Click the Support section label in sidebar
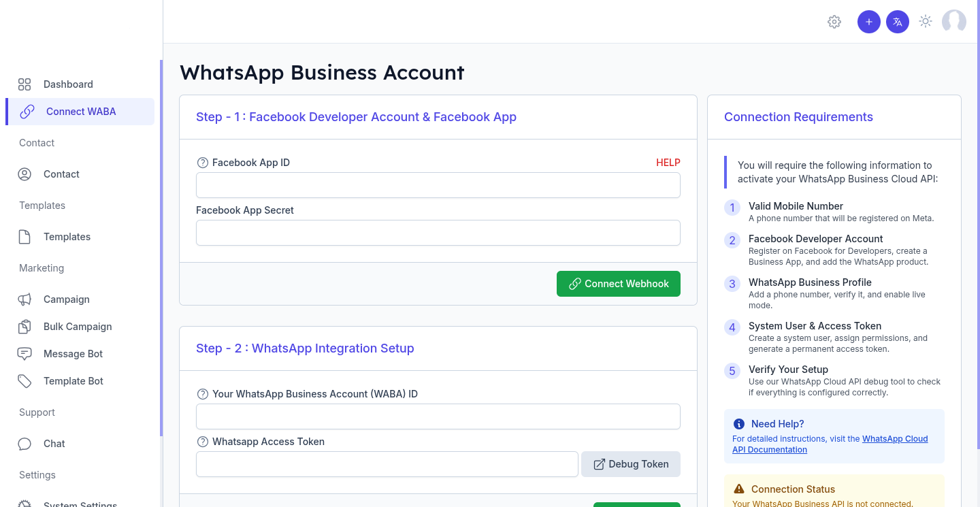 (37, 412)
